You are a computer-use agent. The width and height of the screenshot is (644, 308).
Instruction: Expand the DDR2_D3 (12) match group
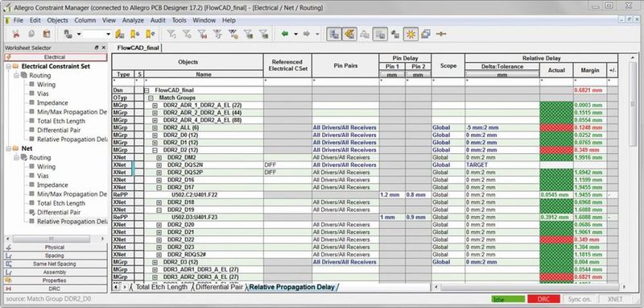[155, 262]
